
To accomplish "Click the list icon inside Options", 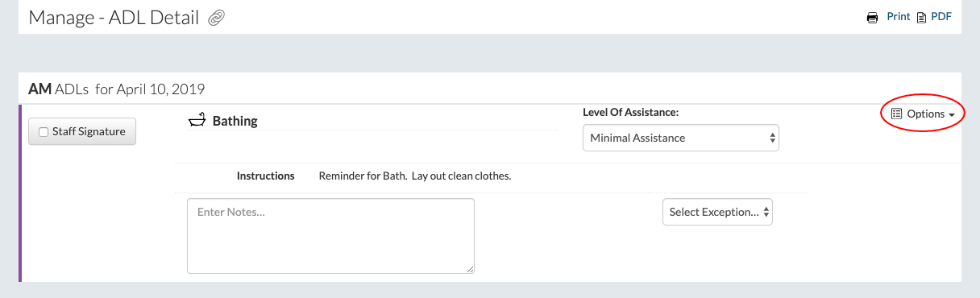I will (896, 114).
